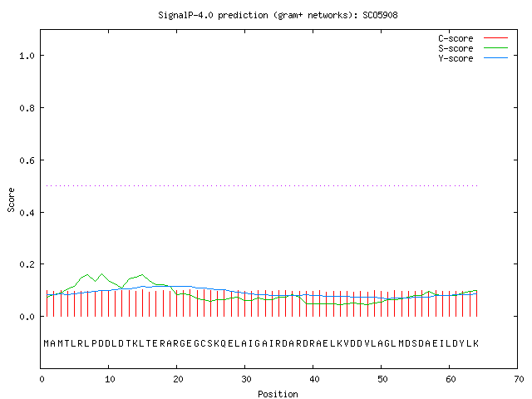
Task: Click the Score y-axis label
Action: pos(11,199)
